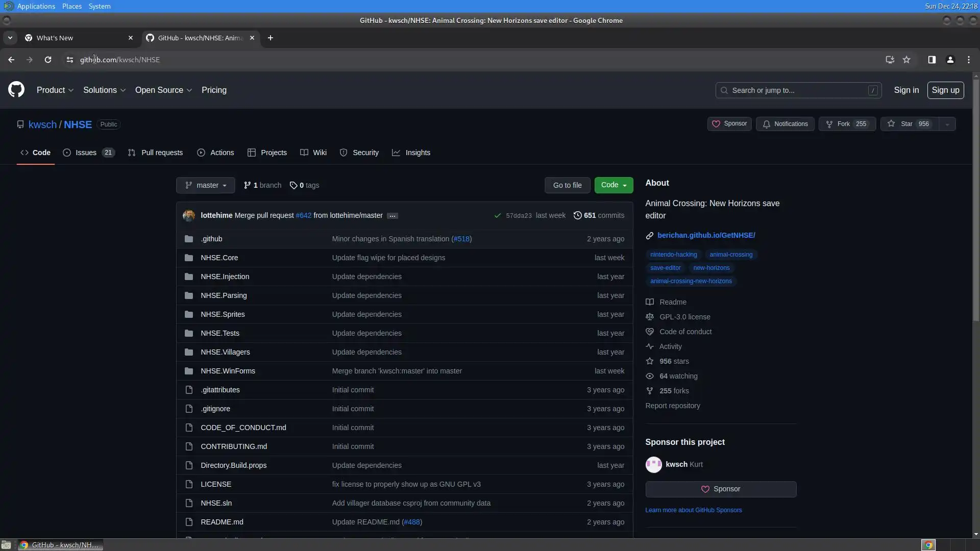Expand commit message ellipsis button

392,216
